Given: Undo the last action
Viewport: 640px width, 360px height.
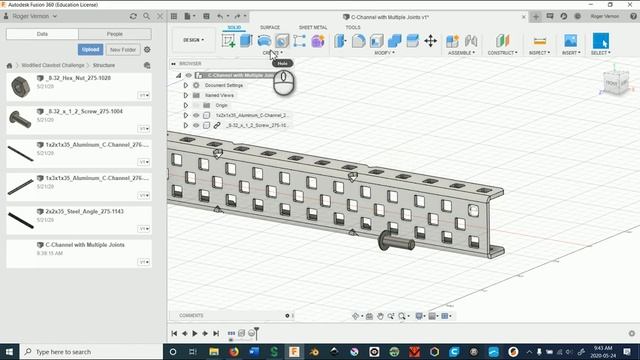Looking at the screenshot, I should pos(220,16).
